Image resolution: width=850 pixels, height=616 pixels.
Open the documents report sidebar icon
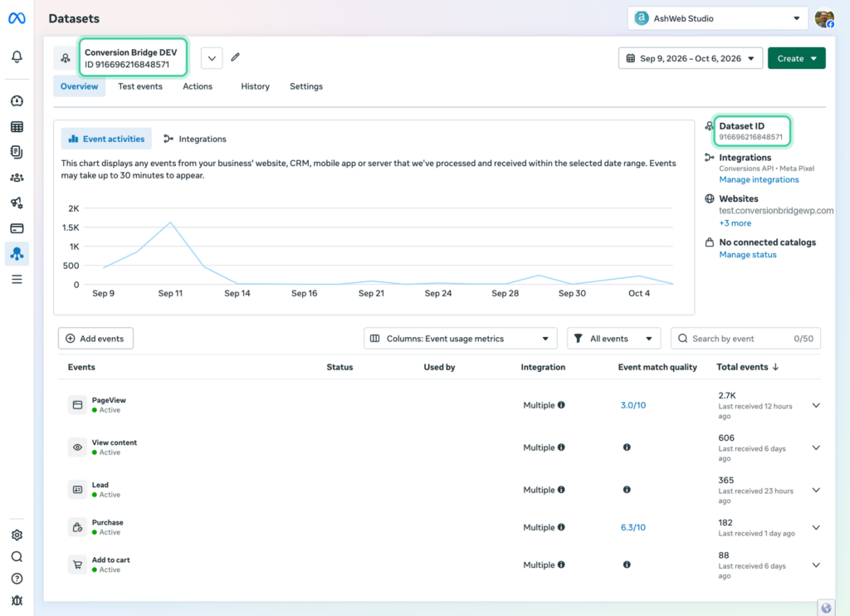(17, 153)
